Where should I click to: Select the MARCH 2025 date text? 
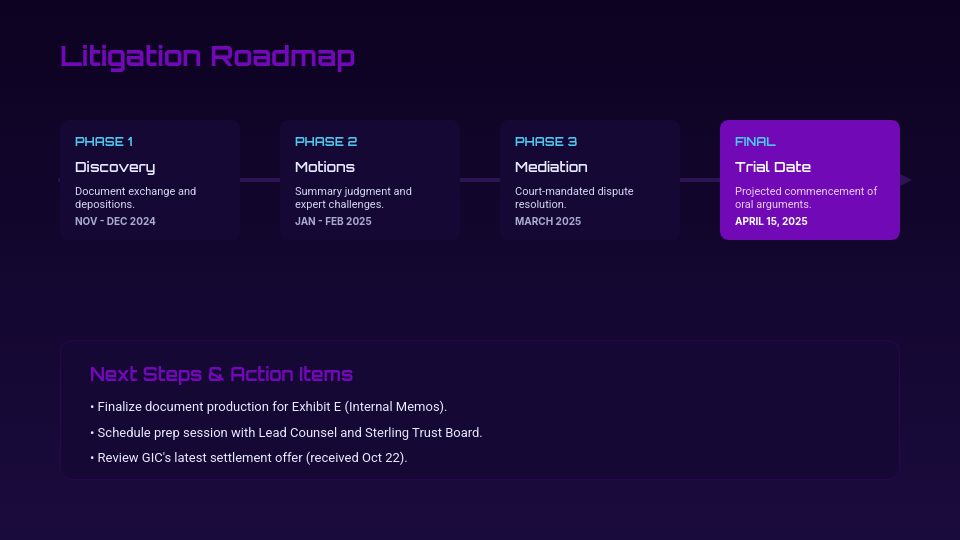(x=548, y=221)
